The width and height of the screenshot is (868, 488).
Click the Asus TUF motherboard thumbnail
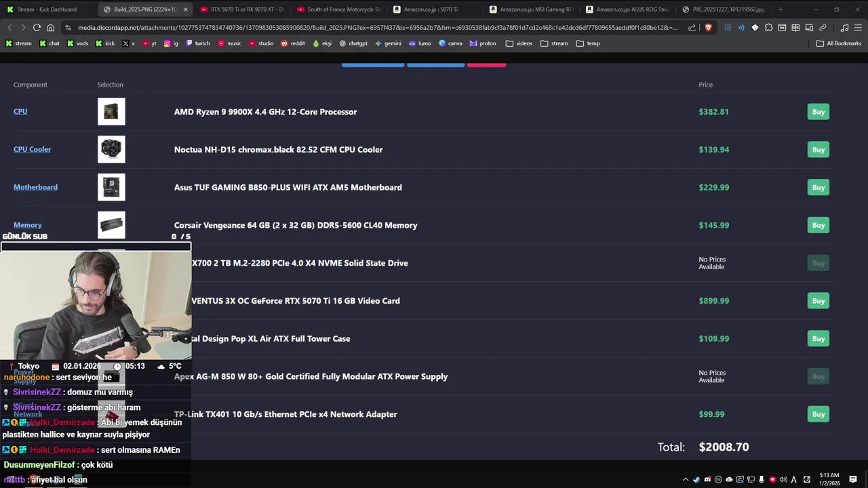111,187
